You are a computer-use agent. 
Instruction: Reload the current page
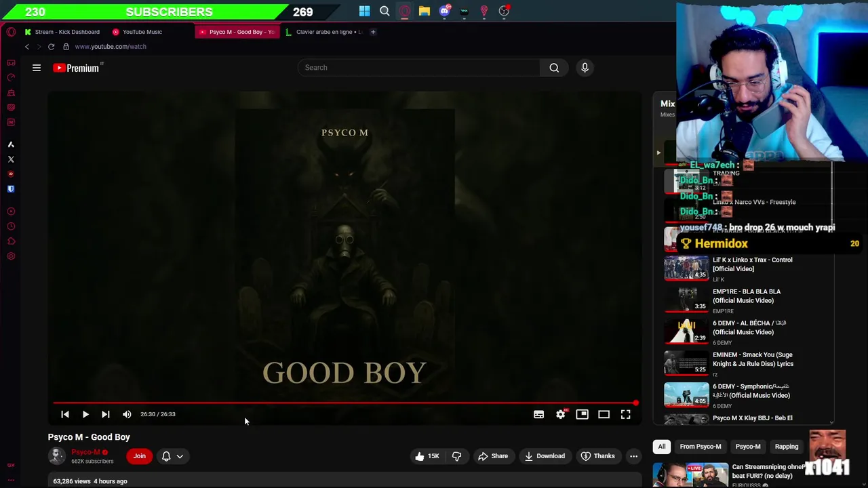[x=51, y=47]
